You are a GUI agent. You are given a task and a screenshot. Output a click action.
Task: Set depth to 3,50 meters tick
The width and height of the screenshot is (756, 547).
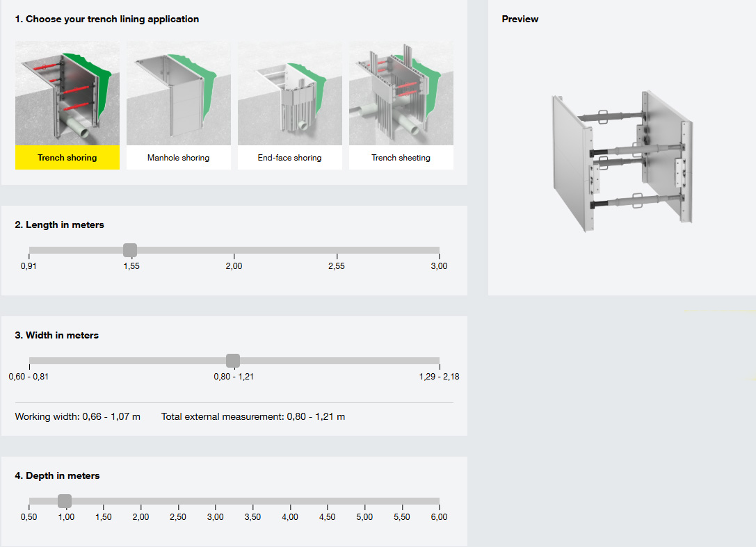252,501
